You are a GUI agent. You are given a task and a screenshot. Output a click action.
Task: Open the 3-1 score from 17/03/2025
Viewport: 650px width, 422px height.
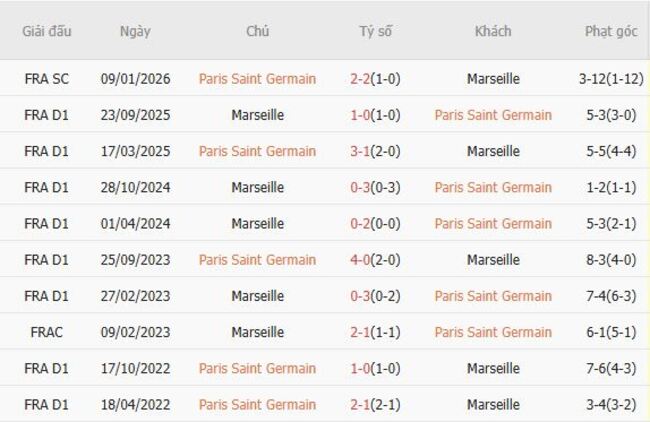point(361,151)
